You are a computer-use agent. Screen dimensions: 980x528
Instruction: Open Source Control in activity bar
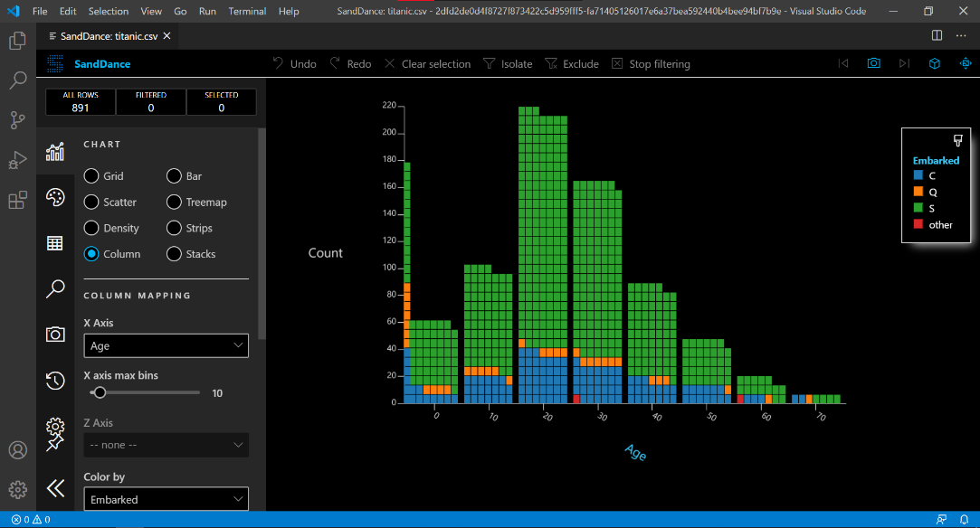point(17,120)
